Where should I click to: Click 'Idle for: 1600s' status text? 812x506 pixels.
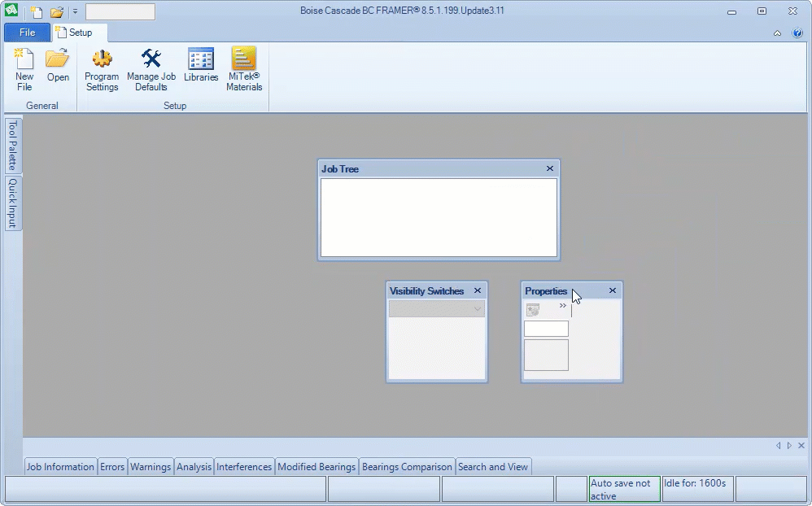click(695, 483)
